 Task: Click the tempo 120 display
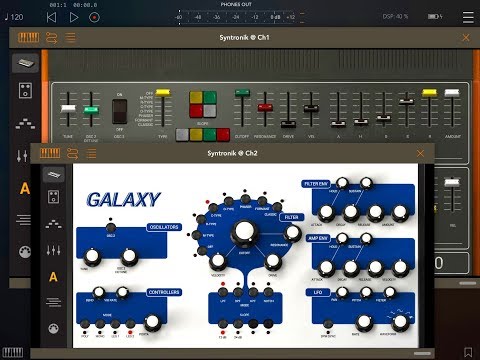(14, 17)
